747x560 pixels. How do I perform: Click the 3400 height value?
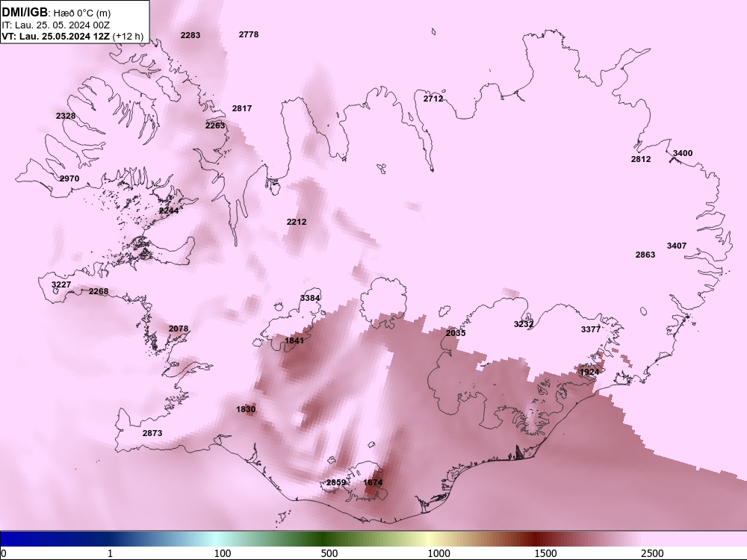coord(683,153)
